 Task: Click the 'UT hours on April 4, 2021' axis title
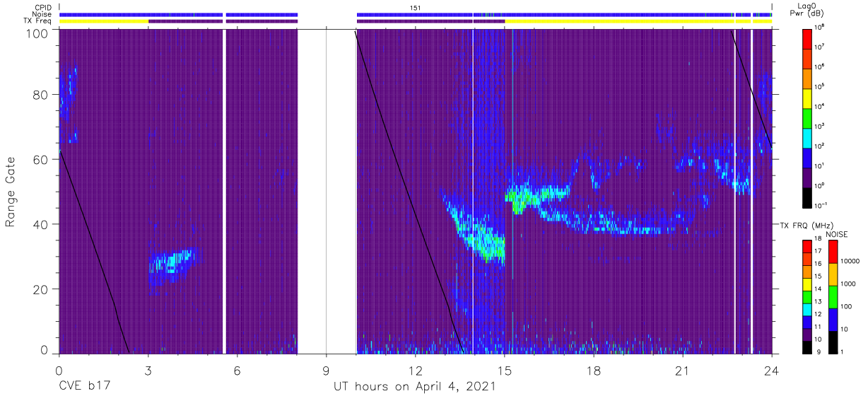414,388
